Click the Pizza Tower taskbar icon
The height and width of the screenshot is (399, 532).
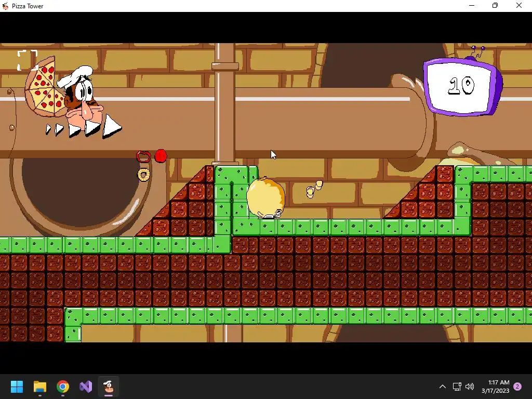point(109,387)
